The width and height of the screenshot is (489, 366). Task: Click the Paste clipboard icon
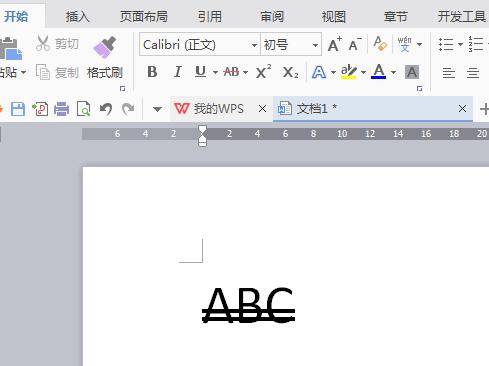click(10, 48)
